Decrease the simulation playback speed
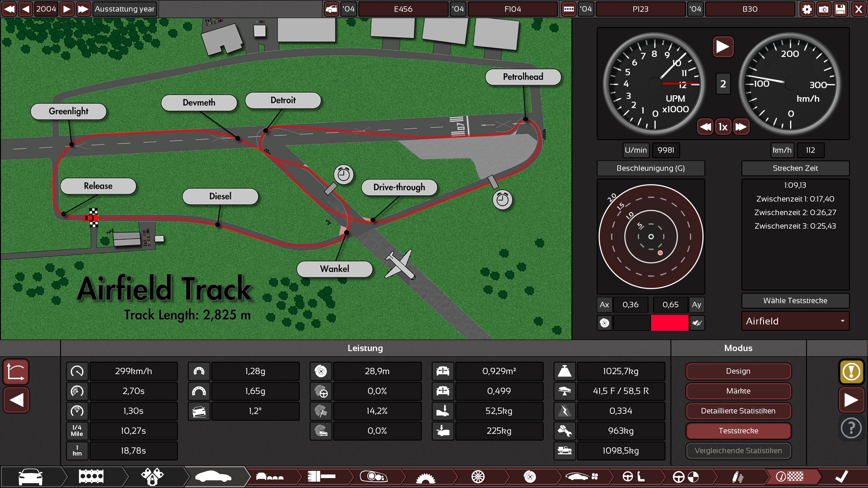 click(x=705, y=127)
